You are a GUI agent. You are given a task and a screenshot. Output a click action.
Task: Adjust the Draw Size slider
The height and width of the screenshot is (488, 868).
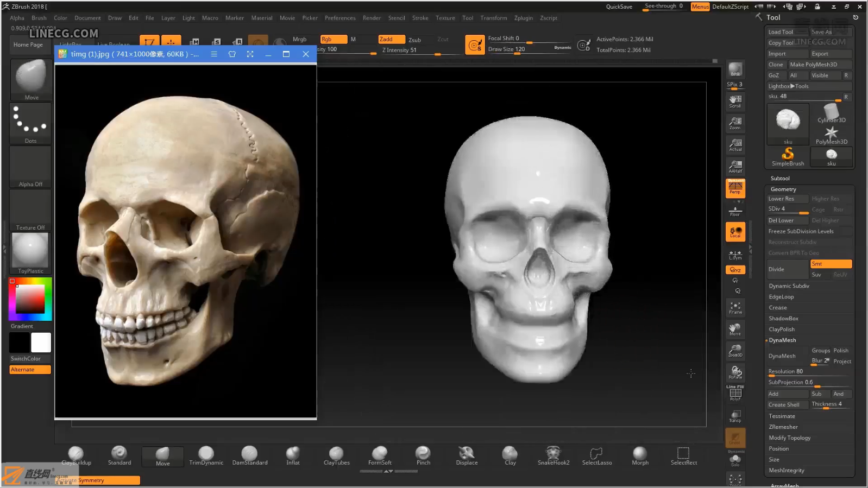[x=530, y=49]
